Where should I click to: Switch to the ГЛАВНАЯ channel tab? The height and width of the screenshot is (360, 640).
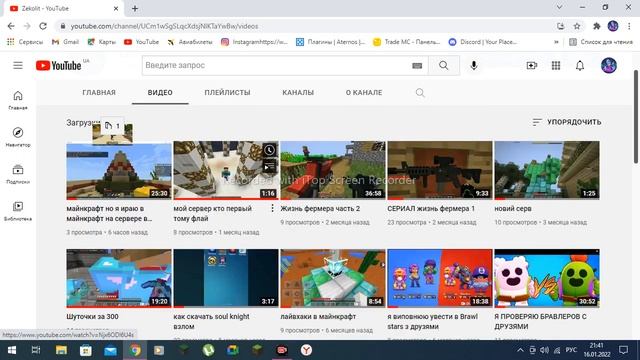click(x=99, y=93)
